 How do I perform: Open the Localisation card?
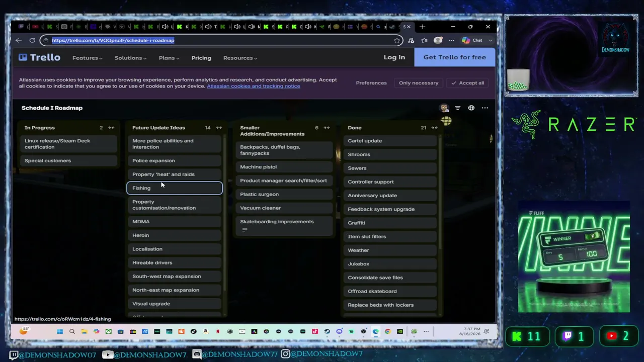point(175,249)
